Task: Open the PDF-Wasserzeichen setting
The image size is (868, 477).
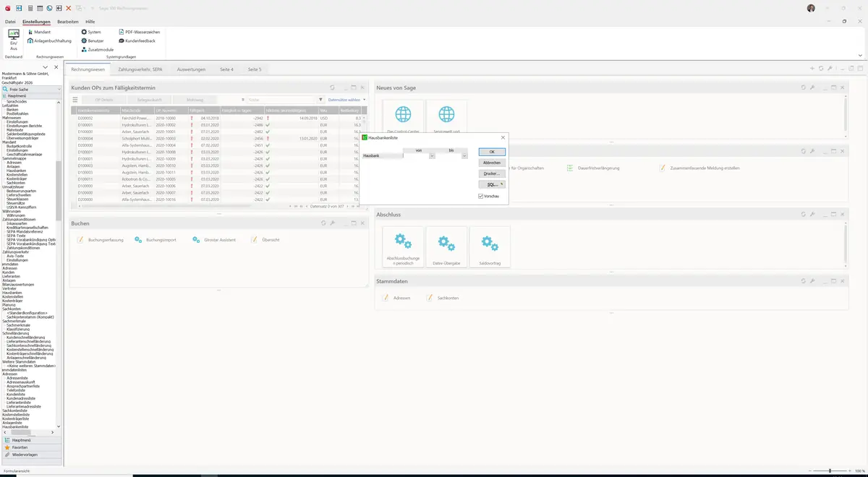Action: click(x=139, y=33)
